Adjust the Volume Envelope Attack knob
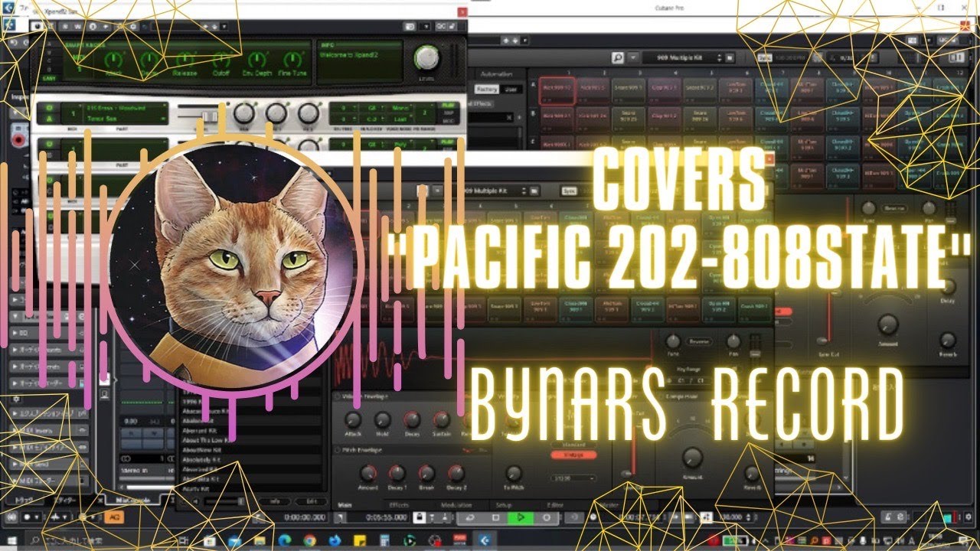The image size is (980, 551). 353,419
